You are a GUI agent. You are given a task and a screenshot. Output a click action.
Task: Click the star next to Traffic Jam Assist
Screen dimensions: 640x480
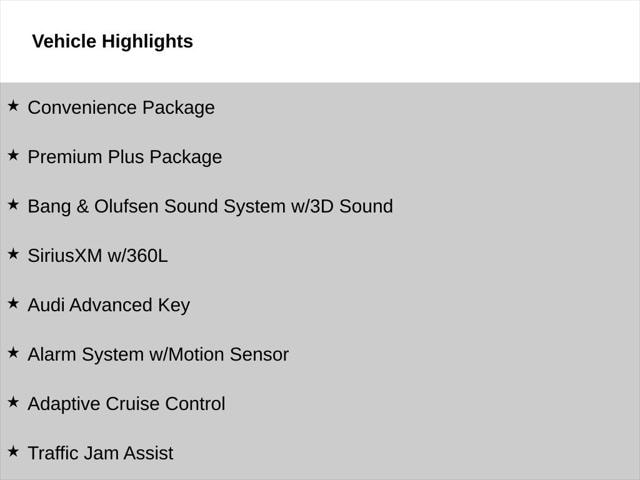(x=13, y=451)
